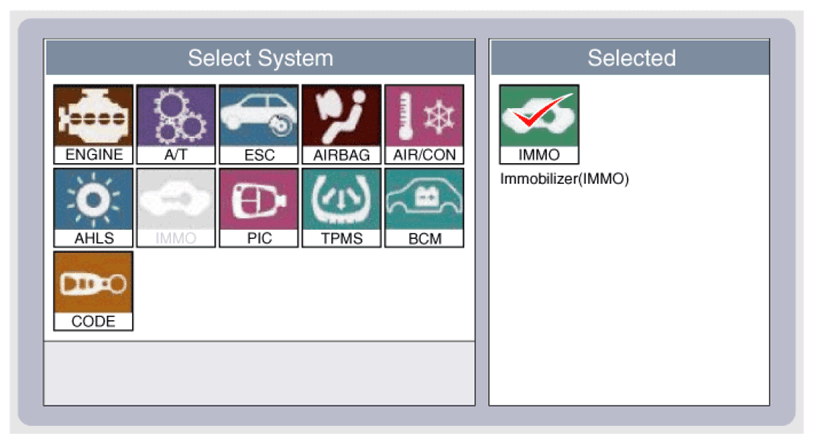Screen dimensions: 814x443
Task: Select the PIC smart key icon
Action: tap(259, 207)
